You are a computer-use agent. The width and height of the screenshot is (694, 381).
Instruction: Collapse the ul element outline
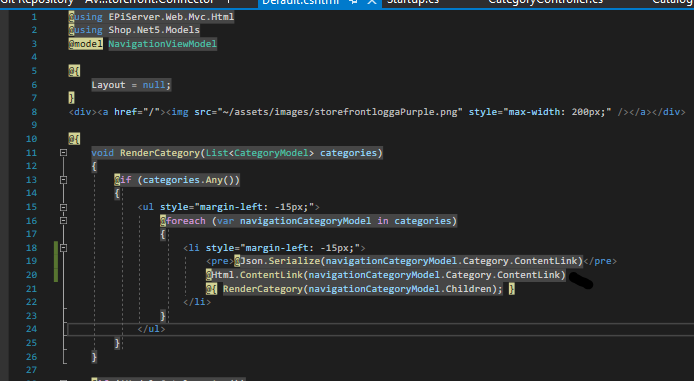coord(63,207)
